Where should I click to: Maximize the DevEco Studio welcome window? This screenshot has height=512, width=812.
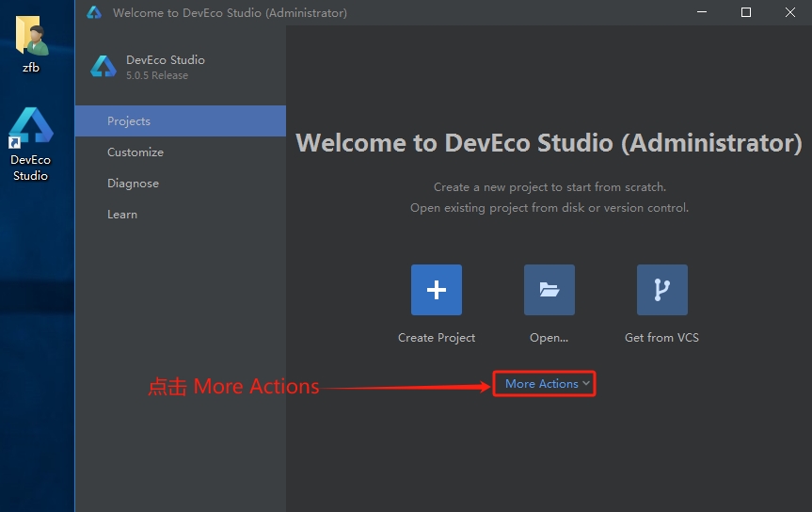point(746,12)
